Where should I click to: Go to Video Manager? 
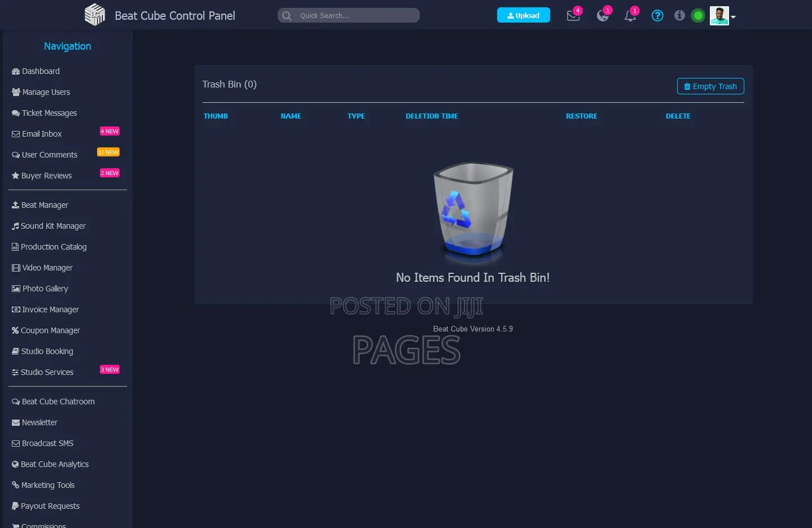tap(42, 268)
